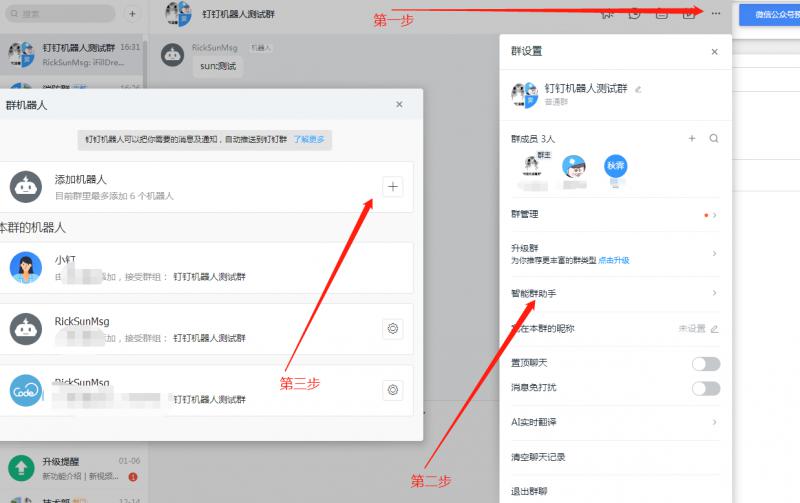The height and width of the screenshot is (503, 800).
Task: Add a group member with the plus icon
Action: coord(692,138)
